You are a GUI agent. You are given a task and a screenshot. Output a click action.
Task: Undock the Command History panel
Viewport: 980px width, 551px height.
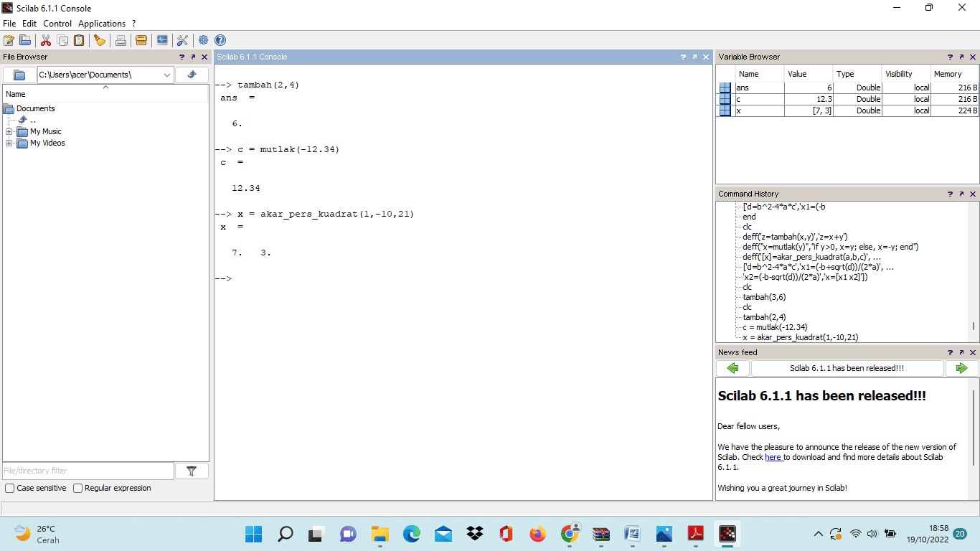(961, 194)
